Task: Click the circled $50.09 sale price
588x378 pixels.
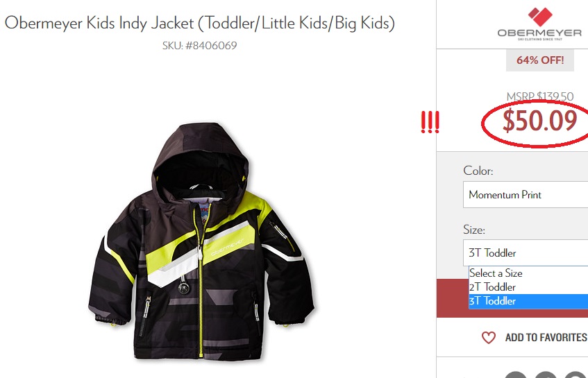Action: point(539,121)
